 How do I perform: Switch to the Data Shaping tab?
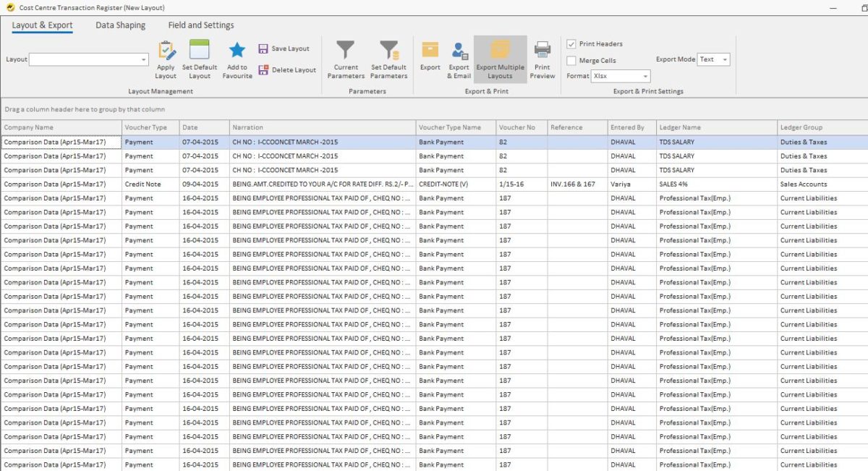click(x=120, y=25)
